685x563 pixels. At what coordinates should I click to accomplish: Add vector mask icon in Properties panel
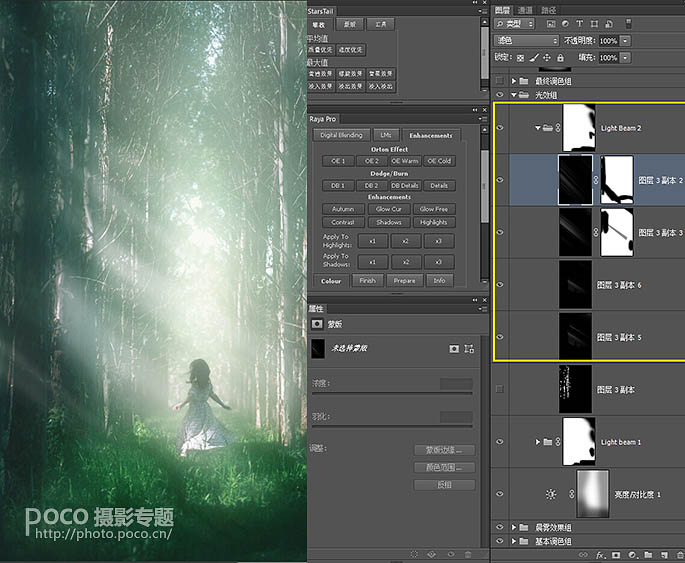point(469,349)
